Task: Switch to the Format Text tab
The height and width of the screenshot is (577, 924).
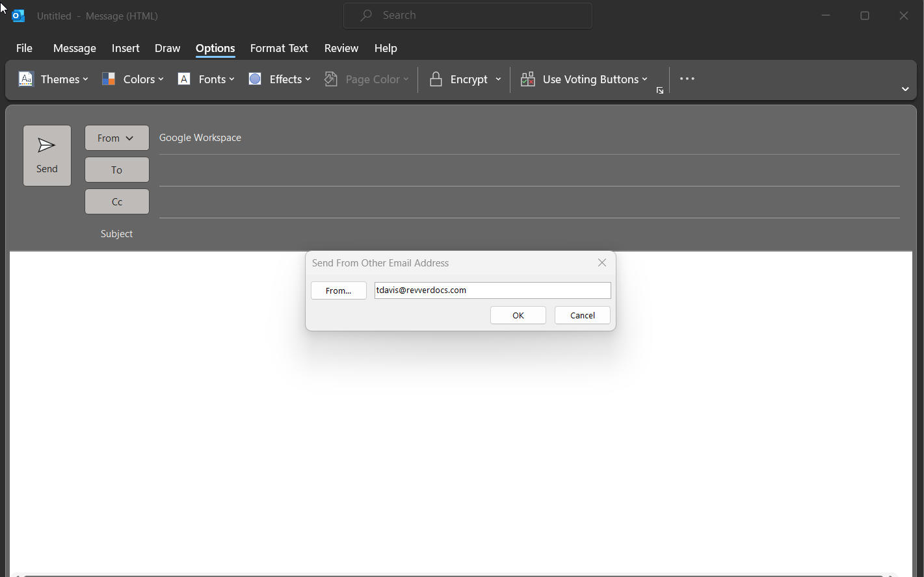Action: (x=279, y=48)
